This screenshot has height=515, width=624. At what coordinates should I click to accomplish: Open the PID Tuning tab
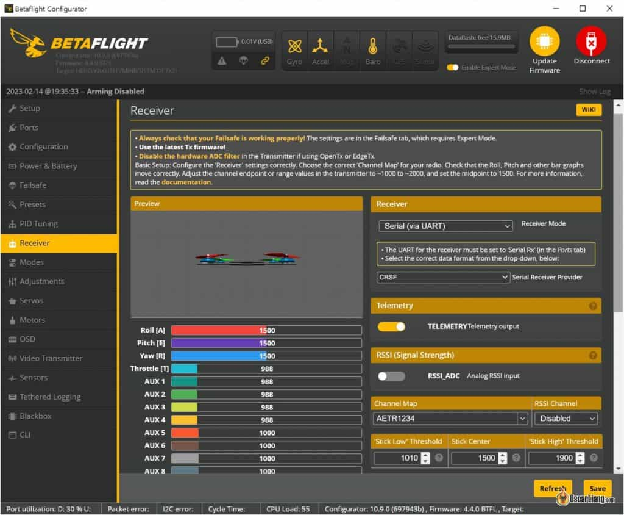pyautogui.click(x=59, y=224)
